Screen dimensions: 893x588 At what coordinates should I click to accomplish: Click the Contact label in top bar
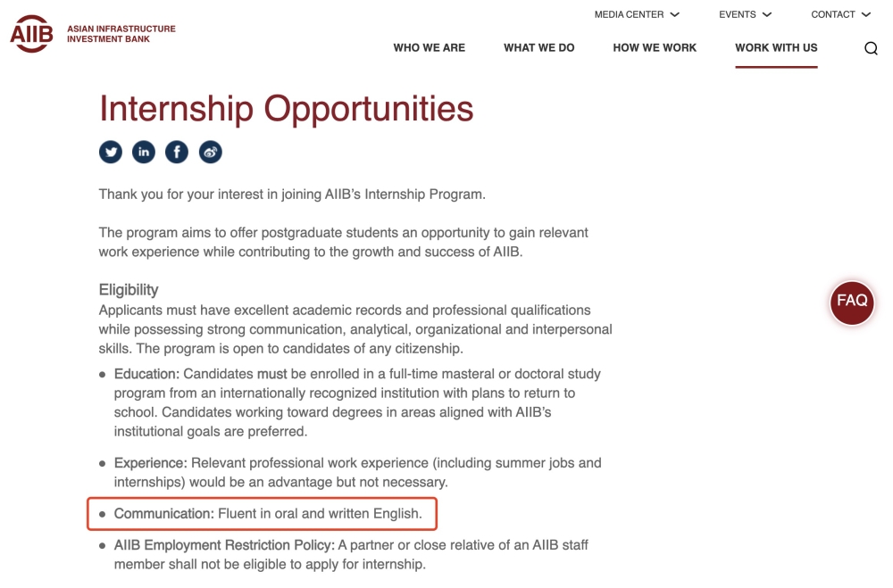(832, 15)
